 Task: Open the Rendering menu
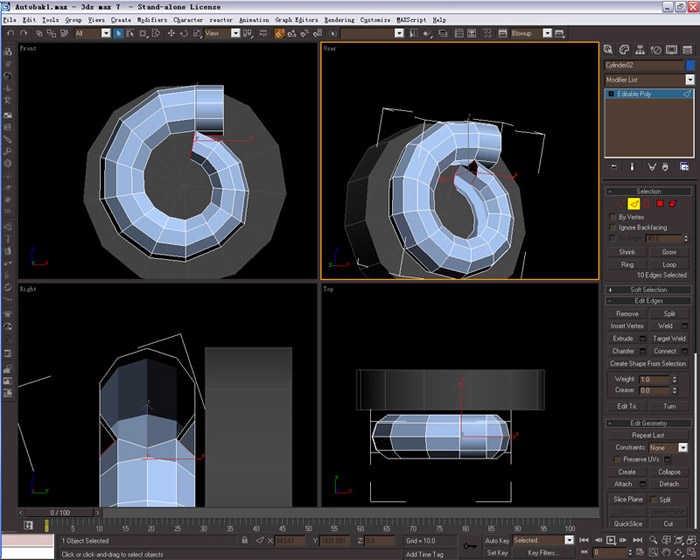(339, 20)
